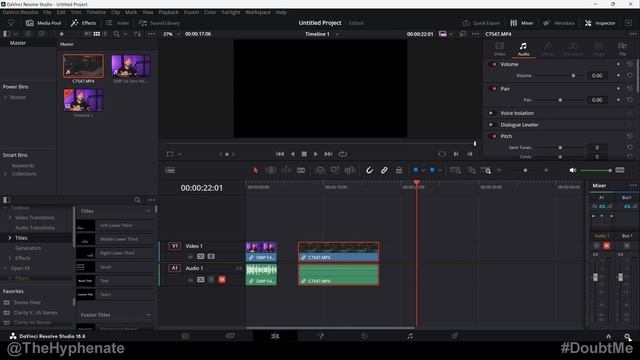640x360 pixels.
Task: Open the Index panel
Action: [x=118, y=23]
